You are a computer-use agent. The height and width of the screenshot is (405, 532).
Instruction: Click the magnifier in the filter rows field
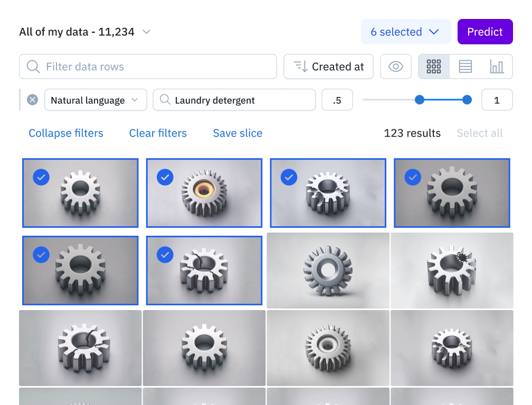[33, 66]
